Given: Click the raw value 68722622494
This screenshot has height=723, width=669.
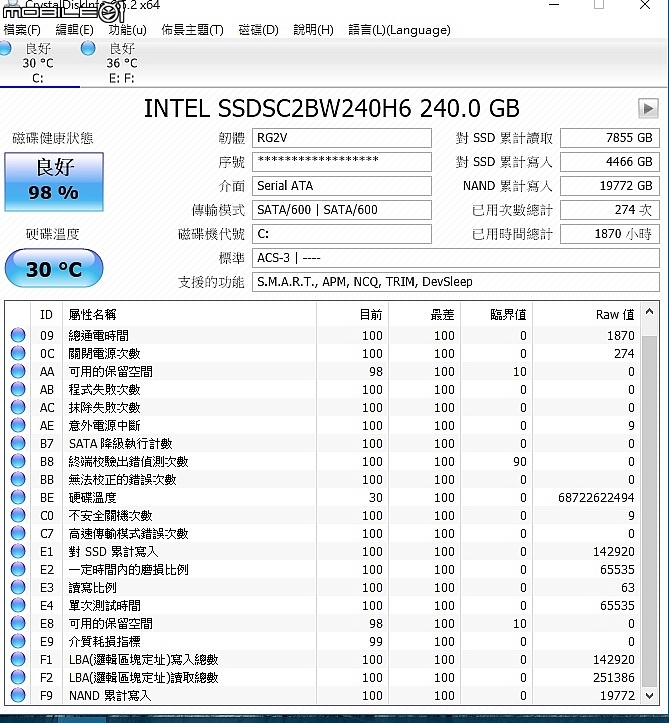Looking at the screenshot, I should (596, 498).
